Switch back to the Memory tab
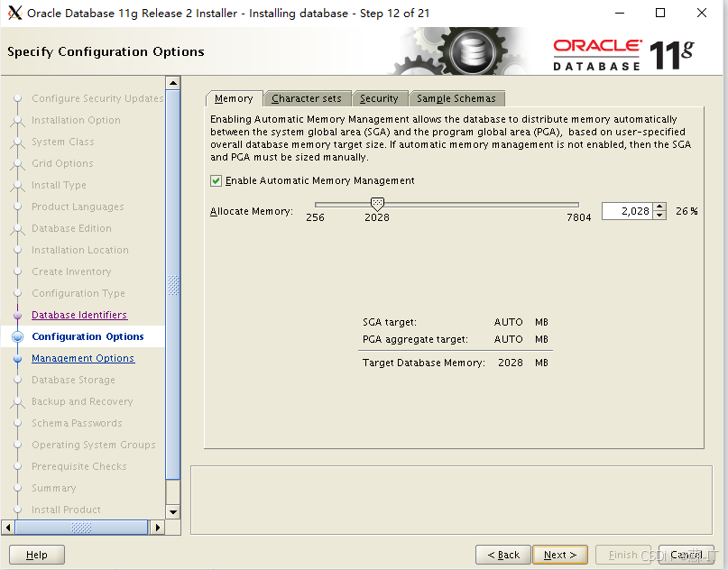Screen dimensions: 728x570 click(234, 98)
